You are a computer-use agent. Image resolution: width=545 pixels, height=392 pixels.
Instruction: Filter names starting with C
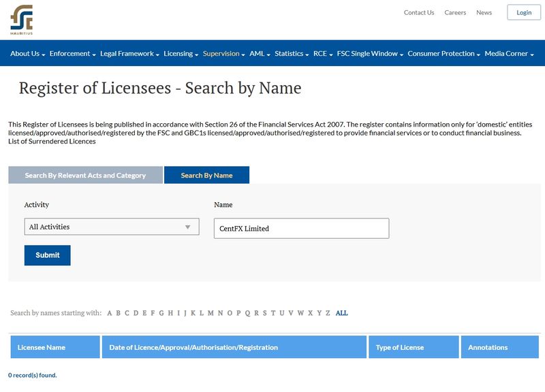coord(127,313)
